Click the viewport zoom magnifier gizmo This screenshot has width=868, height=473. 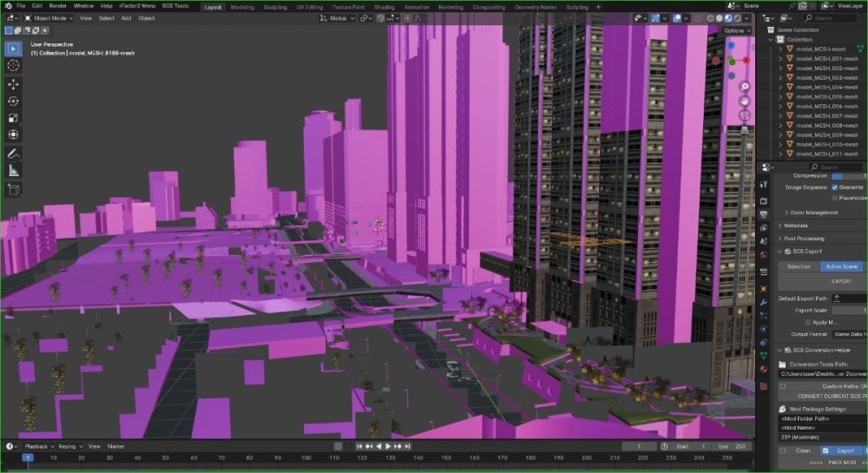point(745,86)
